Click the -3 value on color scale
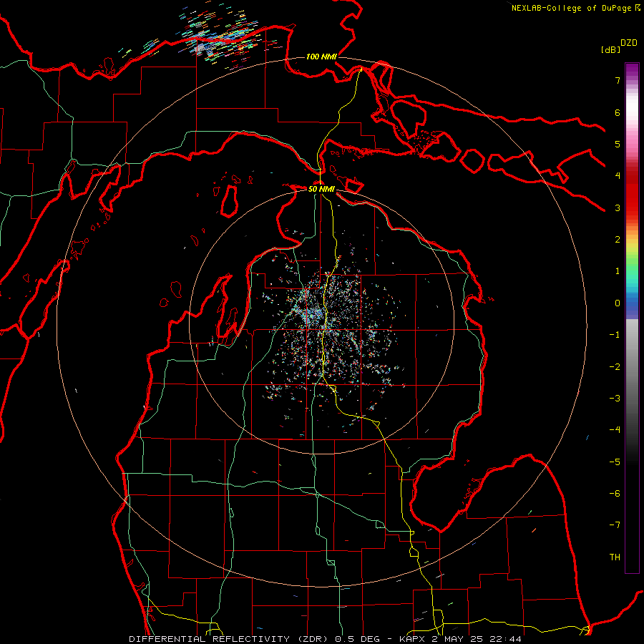This screenshot has width=644, height=644. click(x=615, y=399)
